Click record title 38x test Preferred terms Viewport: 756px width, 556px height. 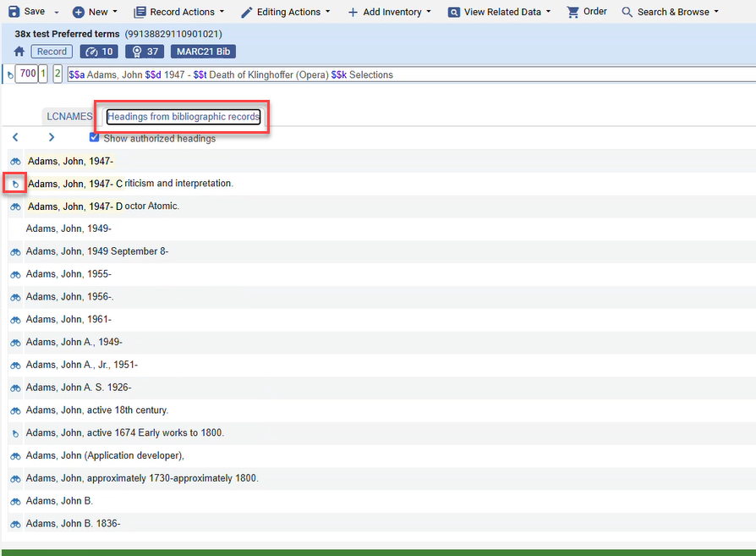pyautogui.click(x=67, y=34)
